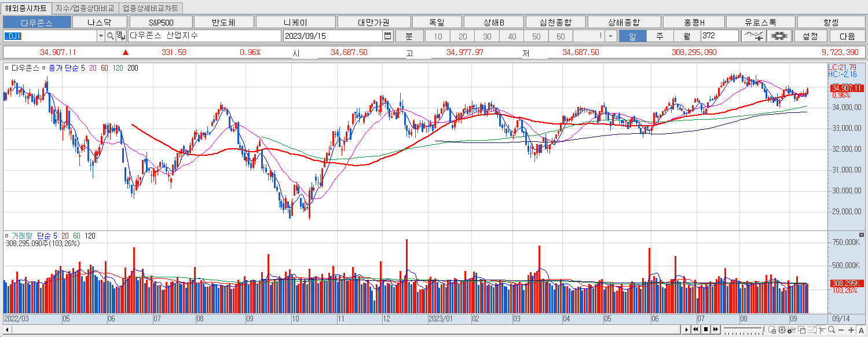Select the 나스닥 index tab
This screenshot has height=337, width=868.
98,22
